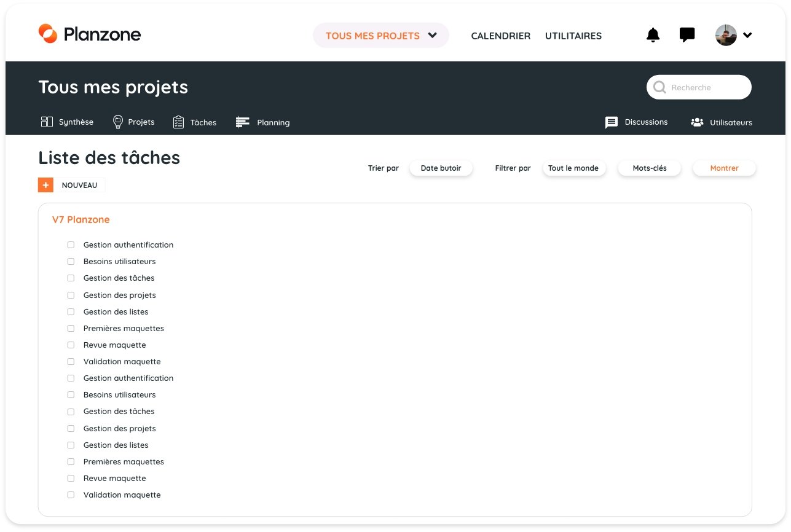Screen dimensions: 791x532
Task: Focus the Recherche search field
Action: click(699, 87)
